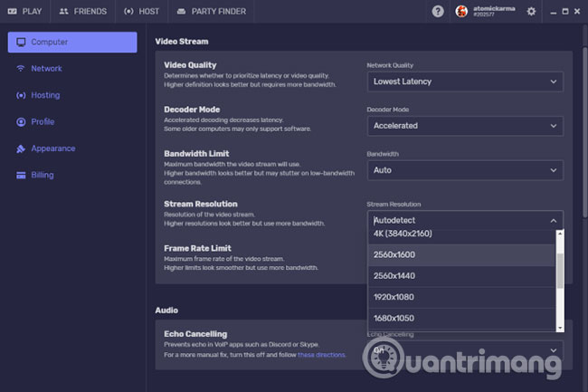This screenshot has width=588, height=392.
Task: Follow the 'these directions' link
Action: tap(321, 355)
